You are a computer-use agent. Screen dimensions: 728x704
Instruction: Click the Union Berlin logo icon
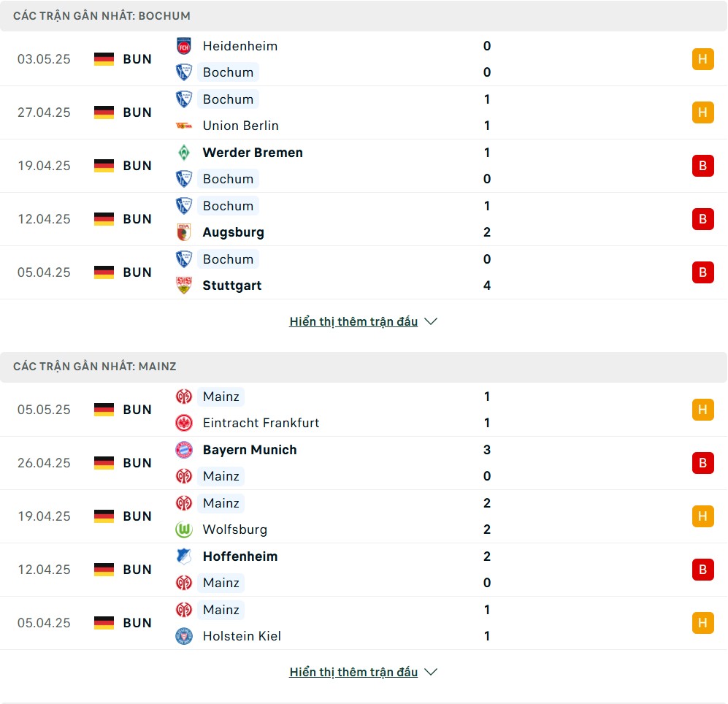(x=184, y=126)
